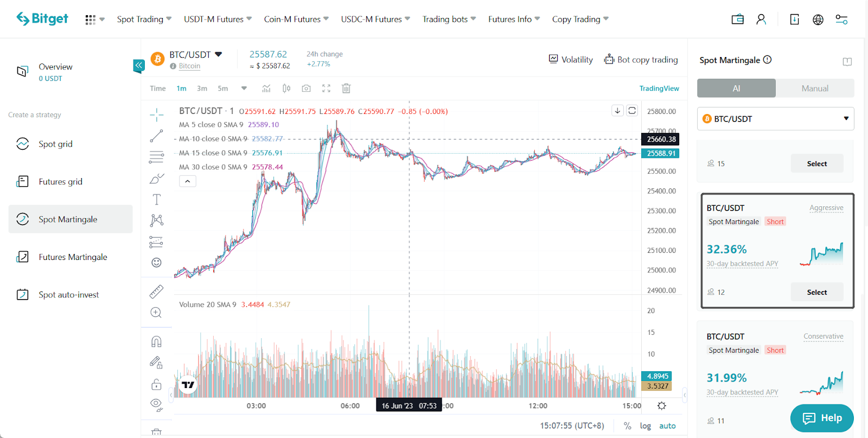This screenshot has width=868, height=438.
Task: Switch to the Manual tab
Action: [815, 88]
